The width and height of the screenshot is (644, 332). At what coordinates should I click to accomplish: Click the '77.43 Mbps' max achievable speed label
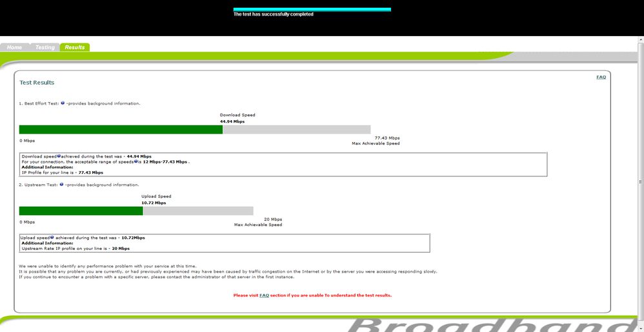387,138
